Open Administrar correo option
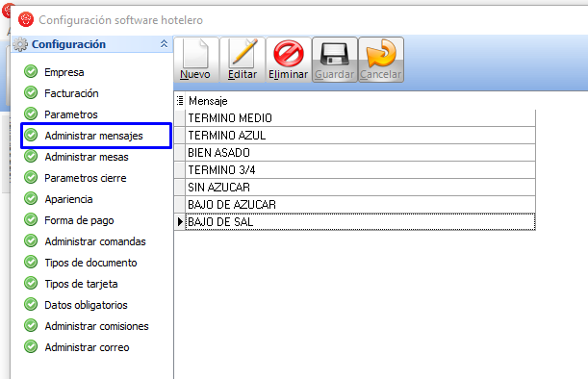The height and width of the screenshot is (379, 588). 87,347
